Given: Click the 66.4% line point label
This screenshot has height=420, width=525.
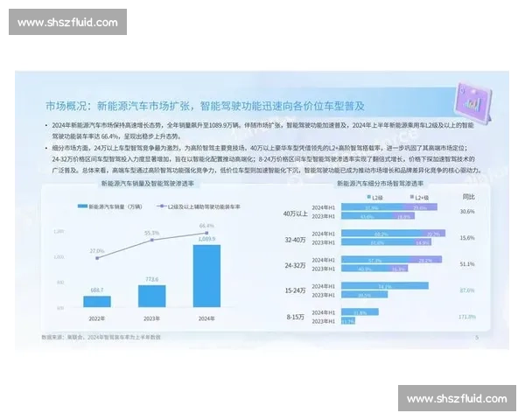Looking at the screenshot, I should [x=206, y=226].
